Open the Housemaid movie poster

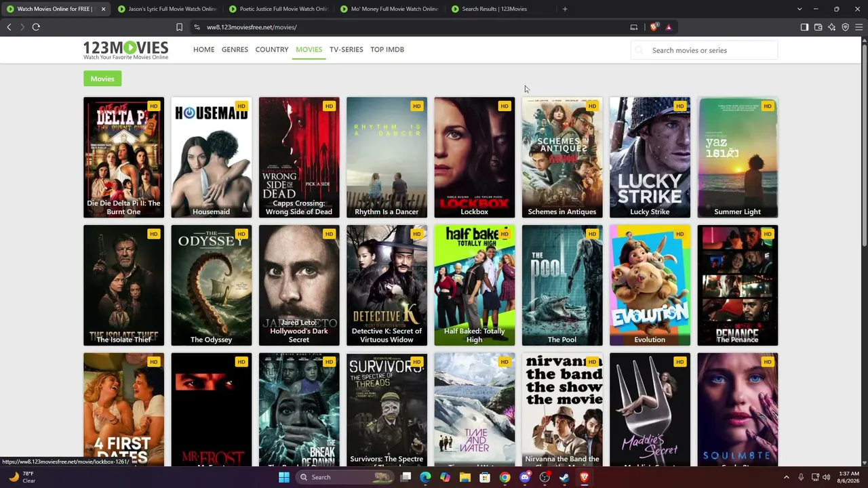pos(211,157)
